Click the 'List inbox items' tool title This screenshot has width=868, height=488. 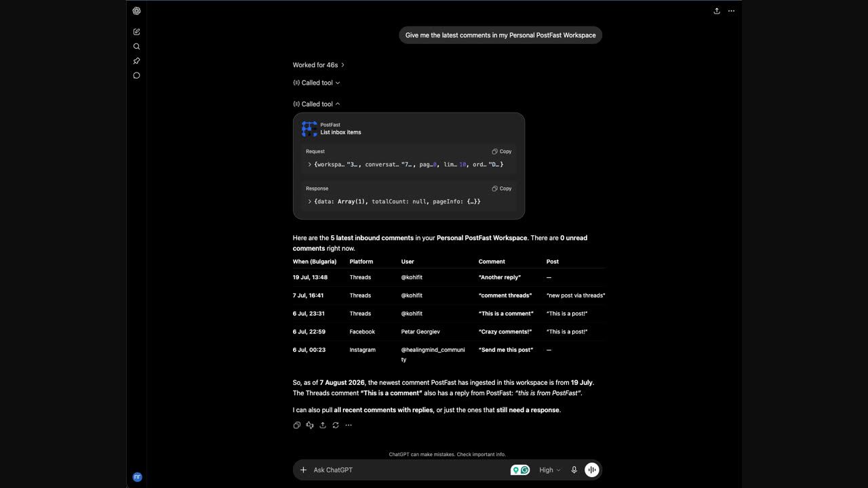click(x=341, y=133)
